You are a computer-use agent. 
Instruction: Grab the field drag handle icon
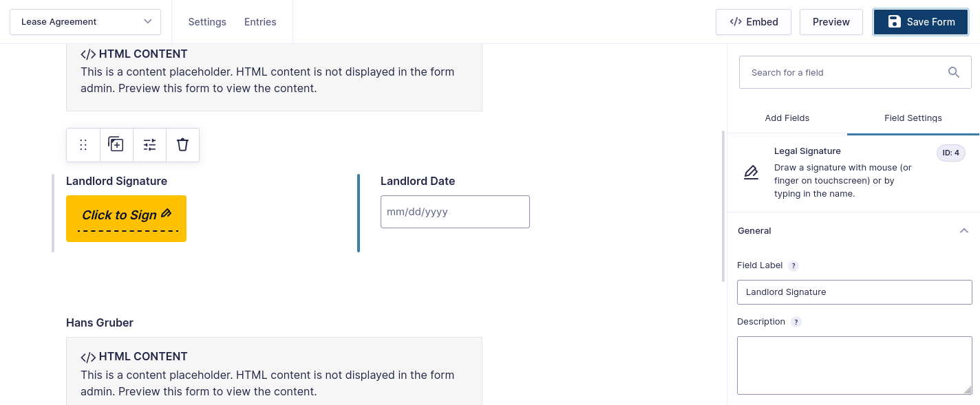[x=83, y=144]
